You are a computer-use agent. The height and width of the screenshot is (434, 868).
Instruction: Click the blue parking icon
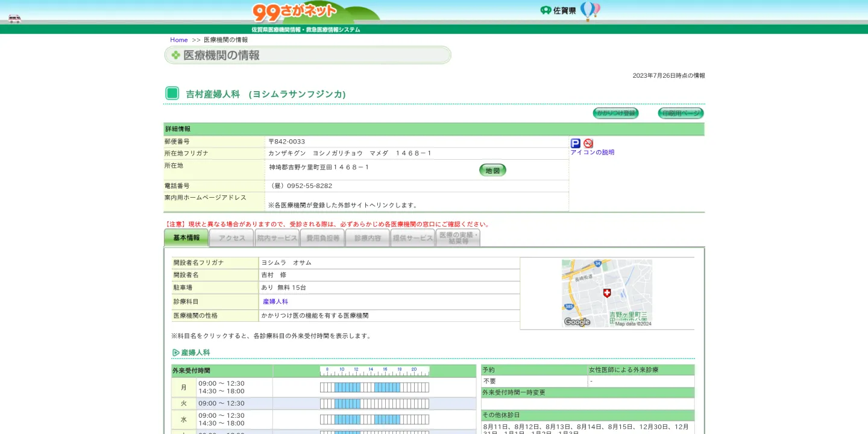pos(576,143)
